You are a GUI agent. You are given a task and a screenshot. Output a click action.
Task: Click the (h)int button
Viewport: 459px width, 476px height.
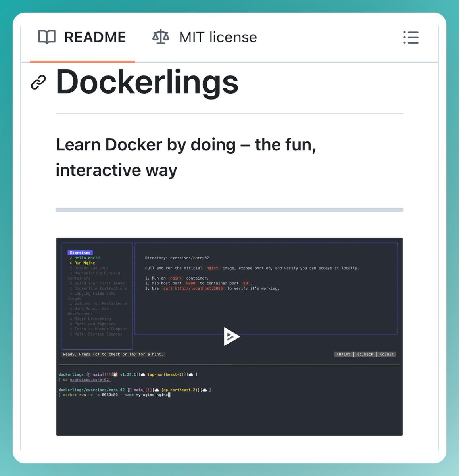344,354
